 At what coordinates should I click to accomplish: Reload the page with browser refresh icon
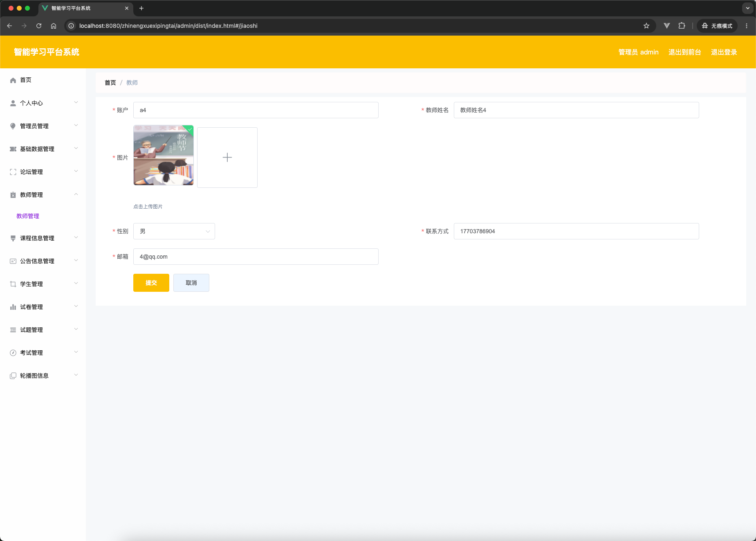pyautogui.click(x=39, y=26)
